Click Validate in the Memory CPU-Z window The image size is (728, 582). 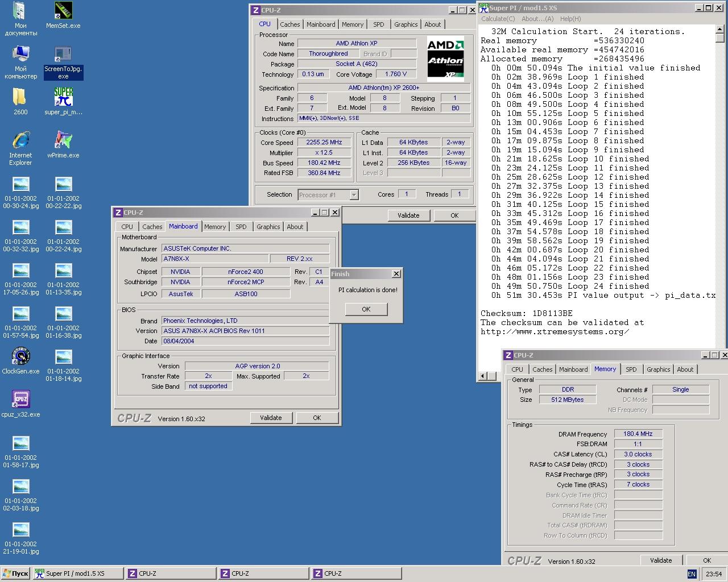pyautogui.click(x=661, y=560)
